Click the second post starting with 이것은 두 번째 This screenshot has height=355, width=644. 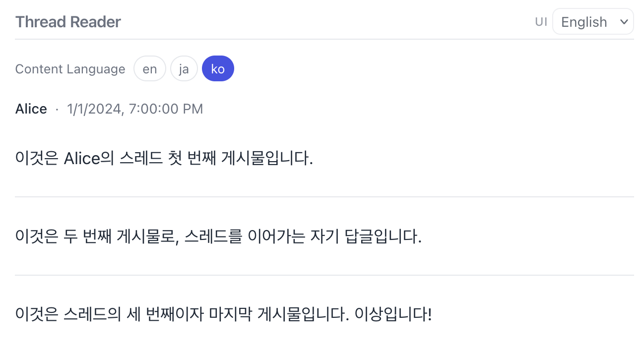[x=218, y=237]
